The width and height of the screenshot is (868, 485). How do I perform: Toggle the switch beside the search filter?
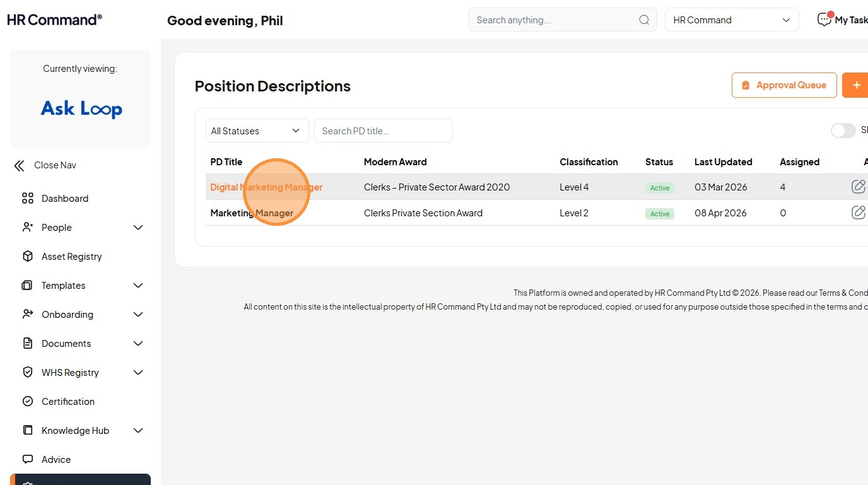(x=843, y=131)
